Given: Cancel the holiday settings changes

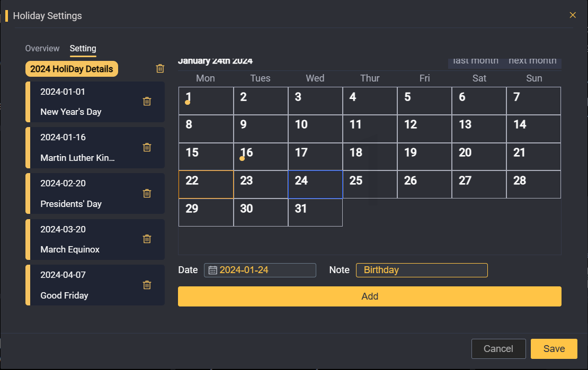Looking at the screenshot, I should (x=498, y=349).
